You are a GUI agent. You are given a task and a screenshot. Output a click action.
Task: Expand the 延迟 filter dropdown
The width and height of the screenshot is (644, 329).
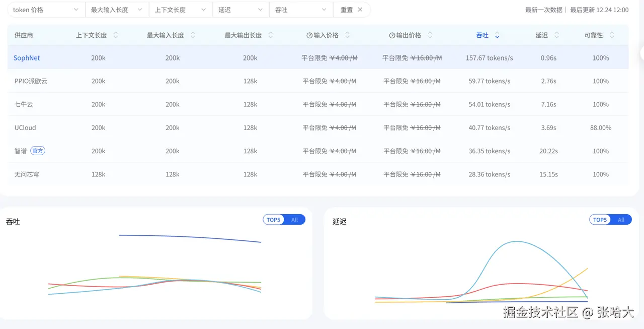[240, 10]
